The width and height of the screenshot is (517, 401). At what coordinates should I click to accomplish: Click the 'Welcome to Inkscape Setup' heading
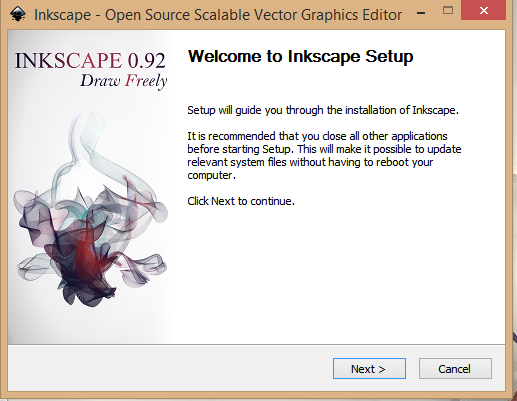[300, 57]
